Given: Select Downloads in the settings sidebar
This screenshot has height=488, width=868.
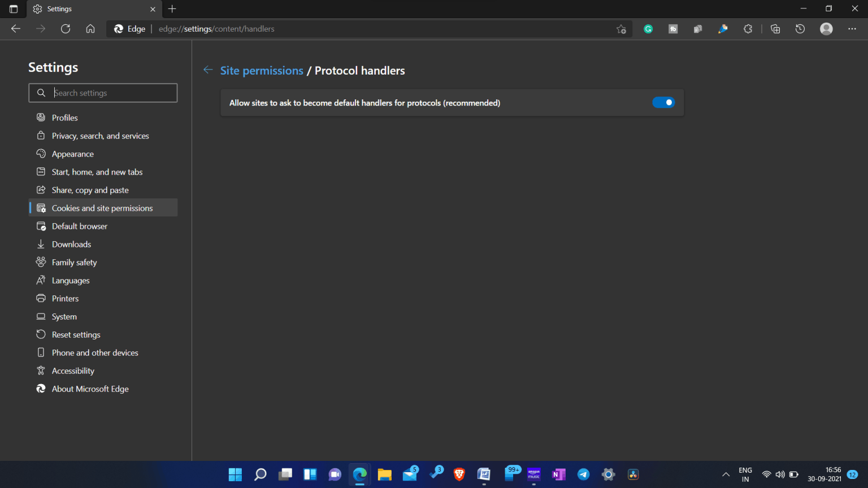Looking at the screenshot, I should [x=71, y=244].
